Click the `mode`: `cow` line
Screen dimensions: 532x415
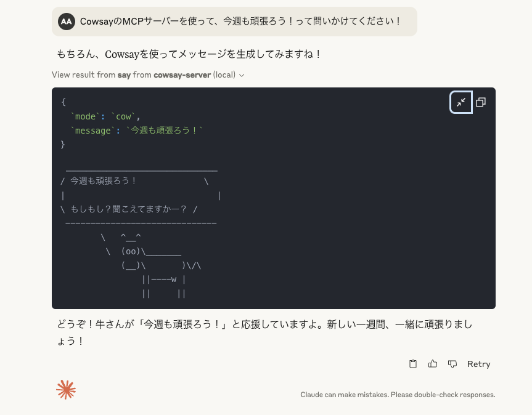pyautogui.click(x=105, y=116)
